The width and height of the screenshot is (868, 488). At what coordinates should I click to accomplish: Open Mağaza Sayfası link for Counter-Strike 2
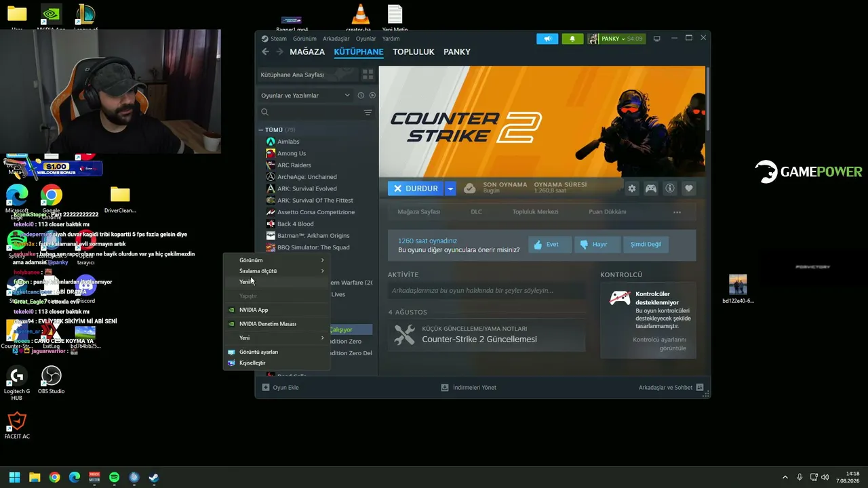pyautogui.click(x=418, y=212)
